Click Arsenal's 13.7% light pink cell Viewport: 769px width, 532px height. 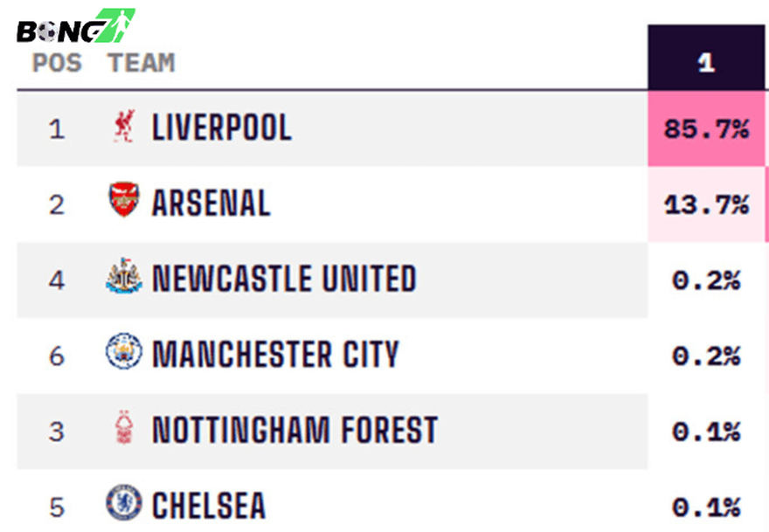pyautogui.click(x=706, y=205)
